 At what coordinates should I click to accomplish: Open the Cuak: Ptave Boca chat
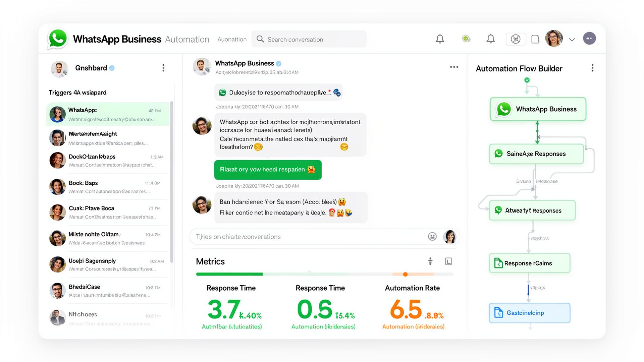[x=108, y=213]
